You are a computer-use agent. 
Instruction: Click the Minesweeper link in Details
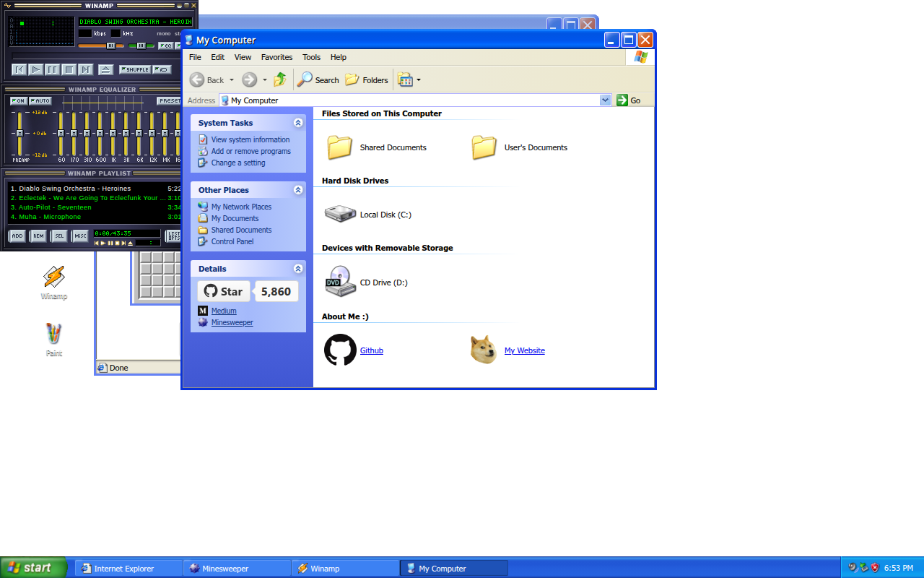coord(232,323)
